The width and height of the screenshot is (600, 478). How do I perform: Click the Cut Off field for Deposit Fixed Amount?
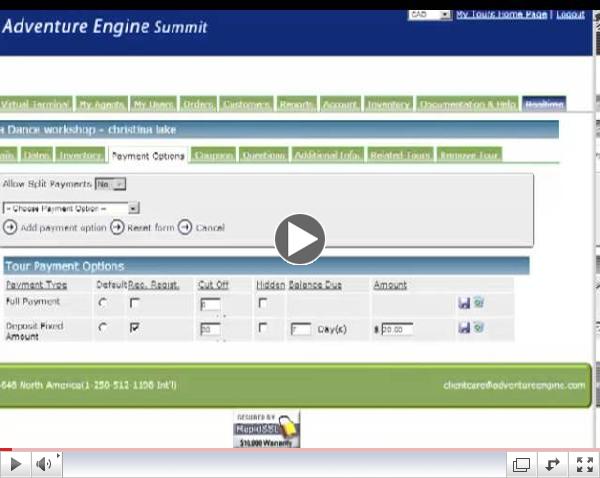(210, 329)
